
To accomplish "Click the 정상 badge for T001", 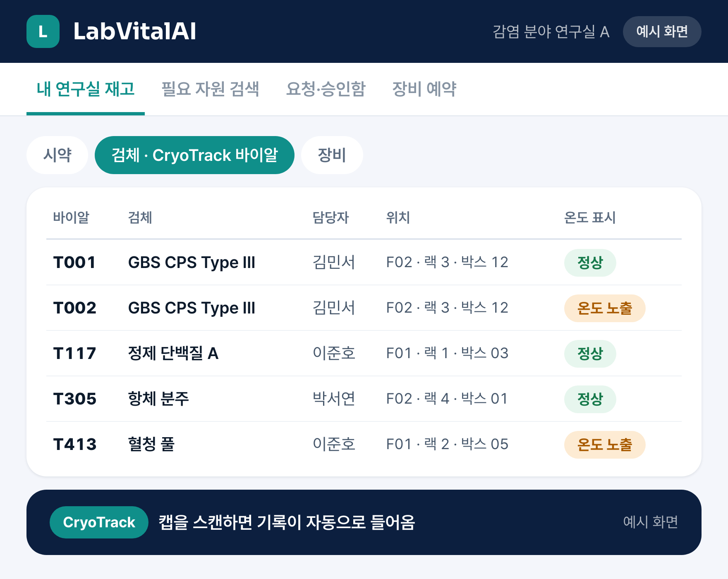I will 590,263.
